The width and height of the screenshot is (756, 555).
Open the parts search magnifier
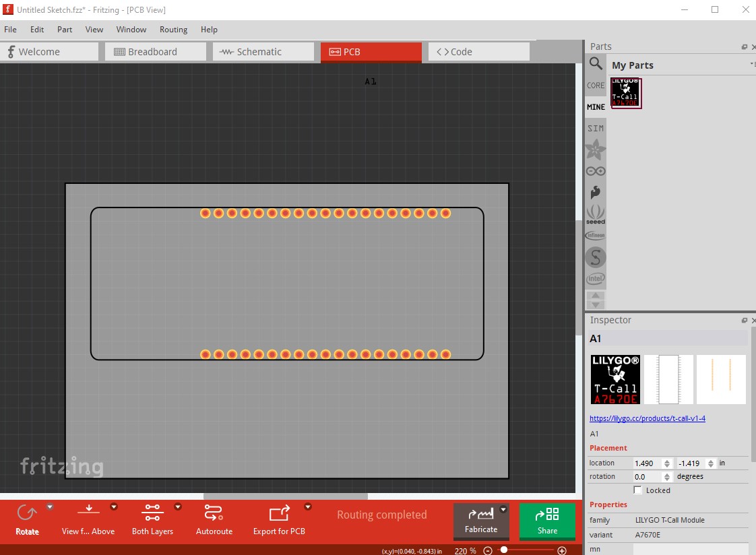[x=596, y=63]
